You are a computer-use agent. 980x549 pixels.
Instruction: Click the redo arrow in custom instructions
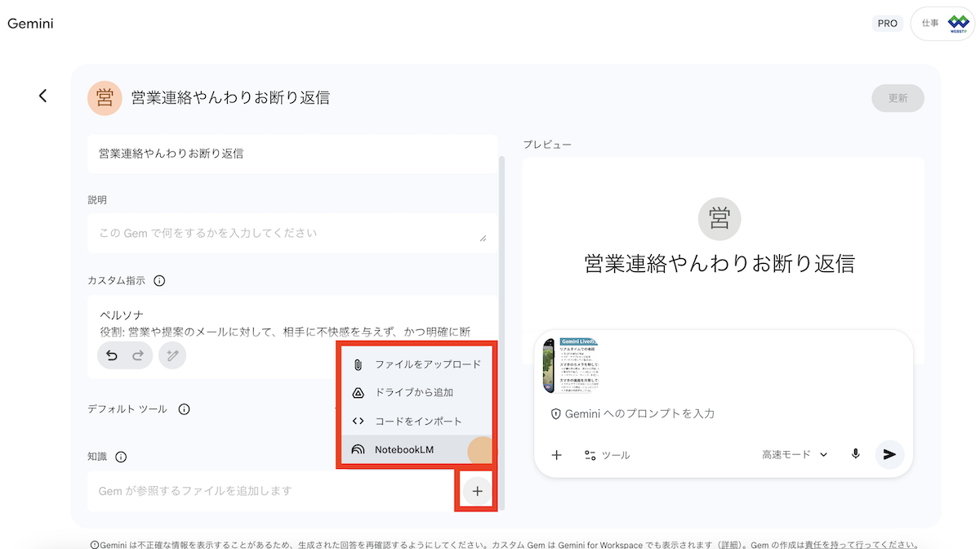137,355
